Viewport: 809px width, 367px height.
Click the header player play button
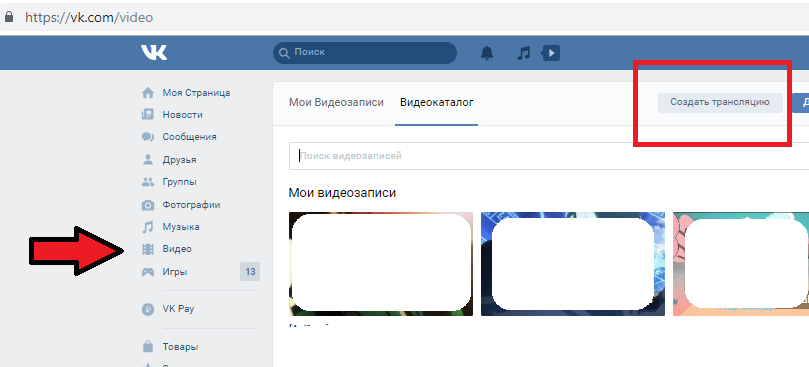pos(551,53)
